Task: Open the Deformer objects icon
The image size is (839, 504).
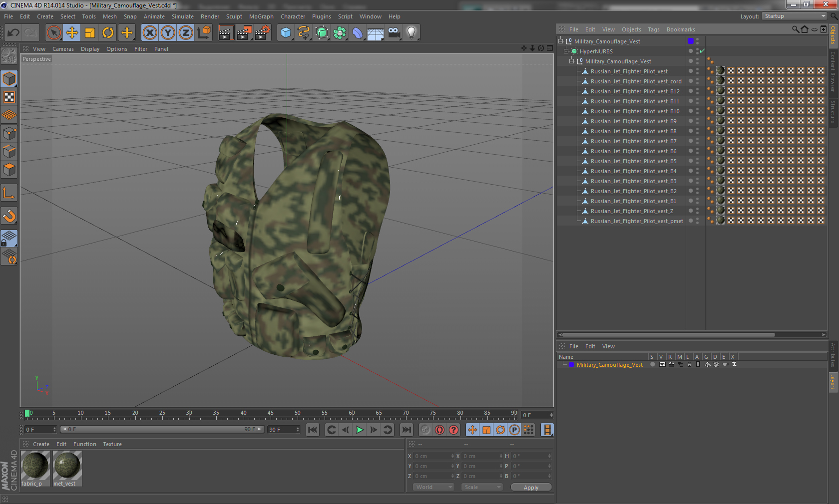Action: [358, 33]
